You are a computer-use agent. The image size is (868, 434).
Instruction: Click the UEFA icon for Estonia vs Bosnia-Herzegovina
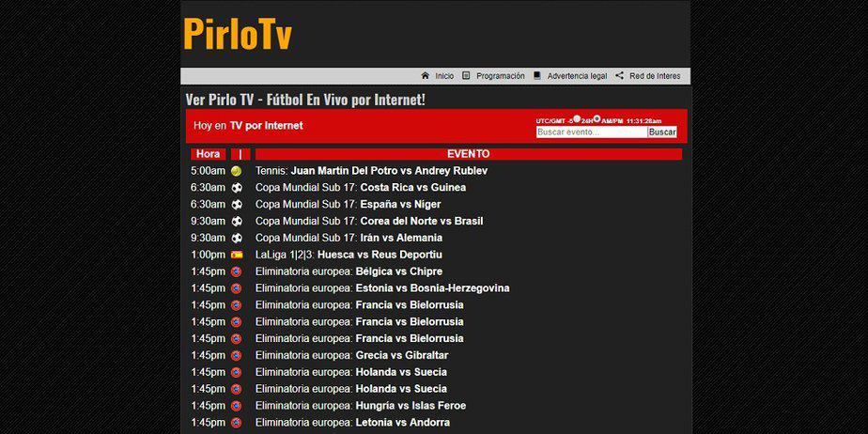[237, 288]
